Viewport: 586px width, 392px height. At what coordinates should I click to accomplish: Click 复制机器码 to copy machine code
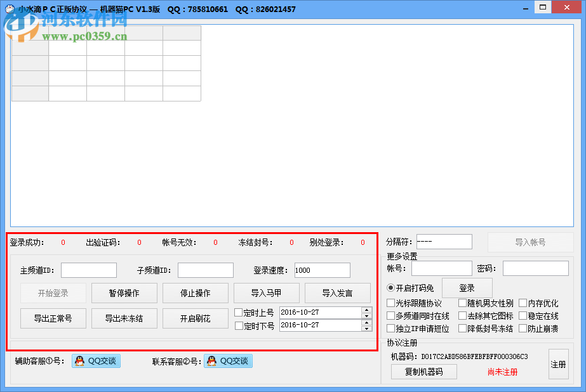coord(423,372)
